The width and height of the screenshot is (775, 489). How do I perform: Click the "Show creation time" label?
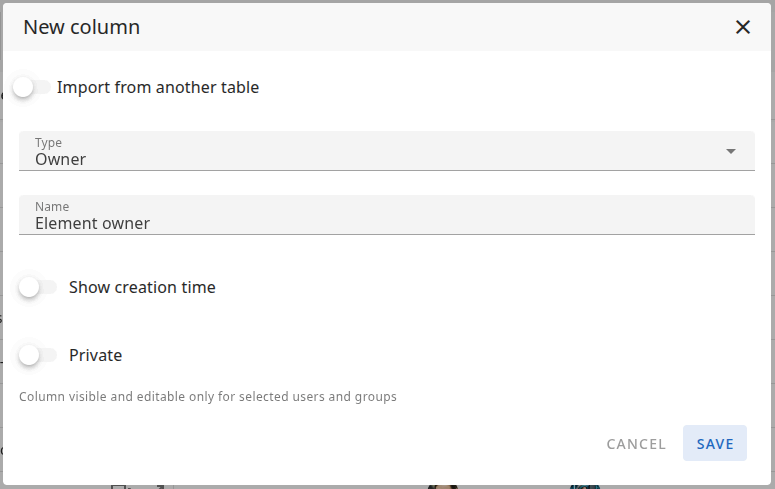(x=142, y=287)
